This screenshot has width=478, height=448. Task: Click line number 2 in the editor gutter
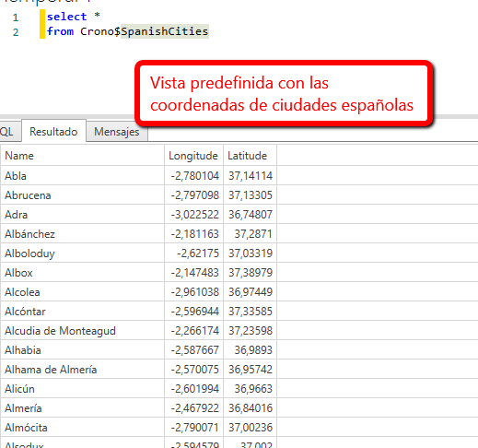tap(16, 32)
